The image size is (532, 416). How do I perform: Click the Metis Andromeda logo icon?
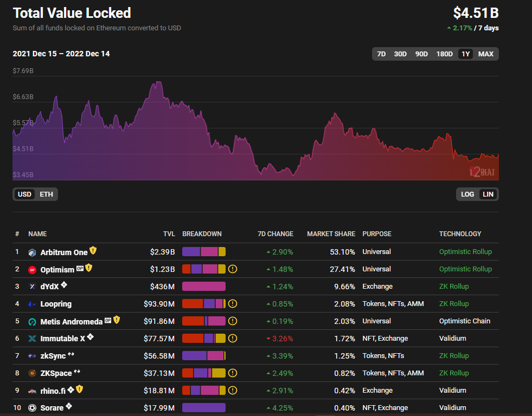[x=32, y=322]
